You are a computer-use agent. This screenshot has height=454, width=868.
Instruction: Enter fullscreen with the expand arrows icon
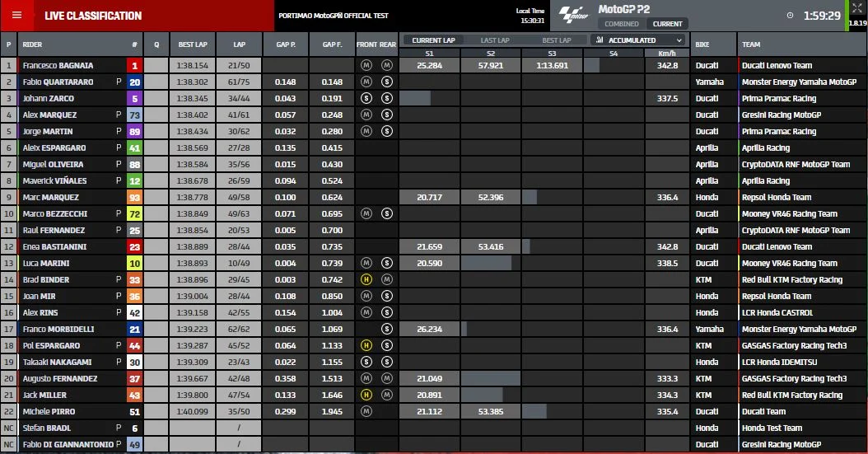point(857,7)
